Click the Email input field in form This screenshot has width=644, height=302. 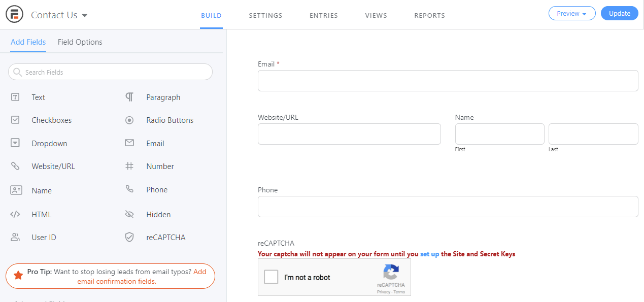click(x=448, y=81)
